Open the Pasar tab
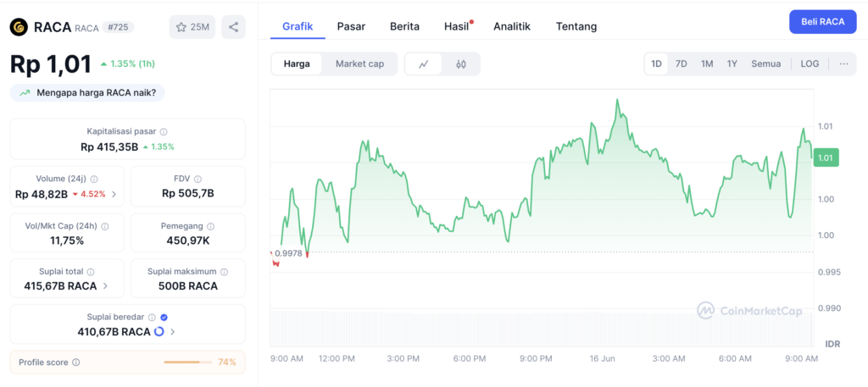Screen dimensions: 868x387 [x=351, y=26]
